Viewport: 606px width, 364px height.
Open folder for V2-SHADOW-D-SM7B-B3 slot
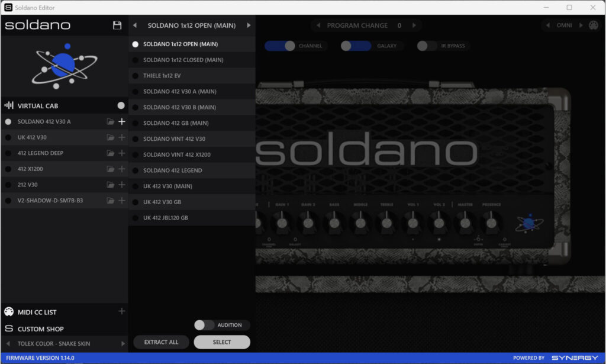(x=110, y=201)
